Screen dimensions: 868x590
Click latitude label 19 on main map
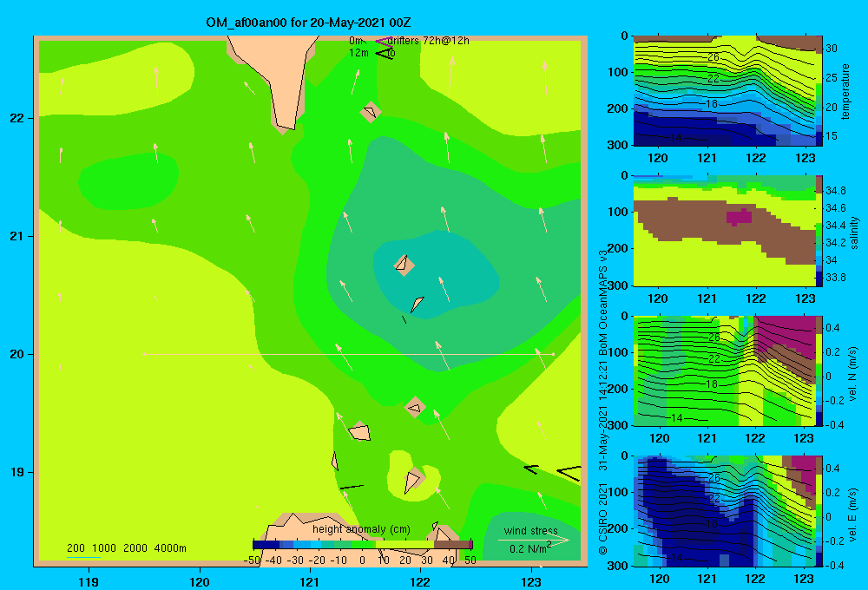click(17, 472)
